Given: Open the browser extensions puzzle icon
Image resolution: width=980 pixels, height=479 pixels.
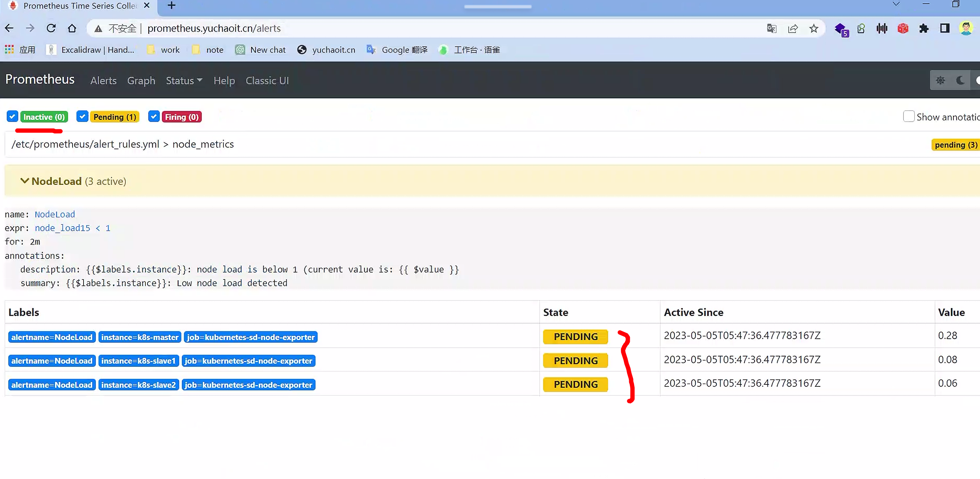Looking at the screenshot, I should pos(924,28).
